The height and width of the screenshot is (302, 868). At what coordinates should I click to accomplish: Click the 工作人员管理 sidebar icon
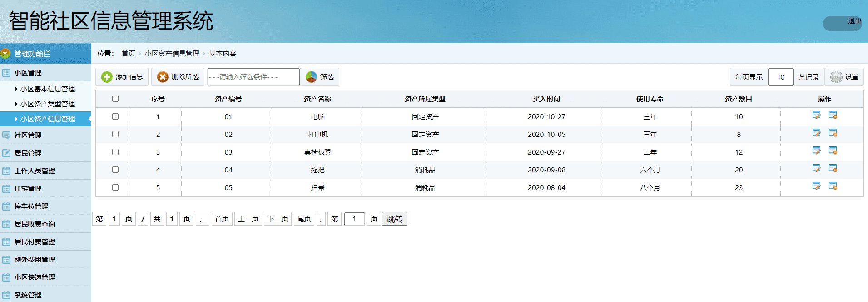pos(6,171)
